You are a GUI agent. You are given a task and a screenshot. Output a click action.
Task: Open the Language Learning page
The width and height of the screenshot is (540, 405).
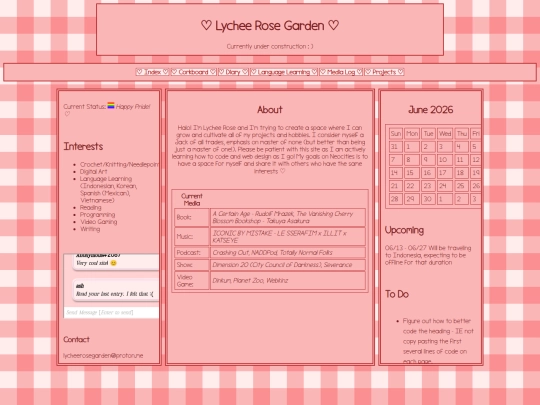(x=284, y=72)
